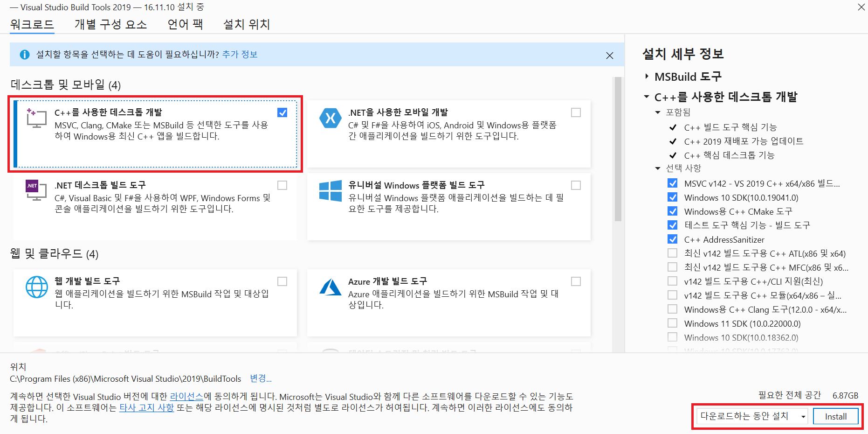The width and height of the screenshot is (868, 434).
Task: Check the .NET을 사용한 모바일 개발 checkbox
Action: click(x=576, y=112)
